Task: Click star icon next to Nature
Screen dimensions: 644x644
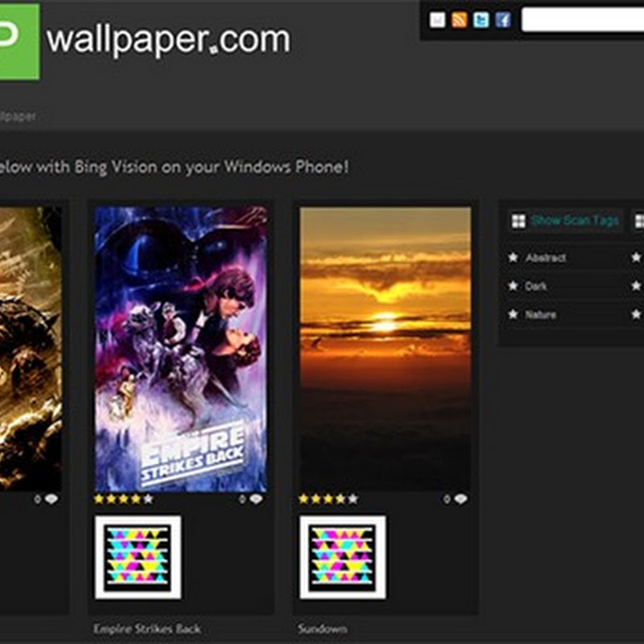Action: click(513, 314)
